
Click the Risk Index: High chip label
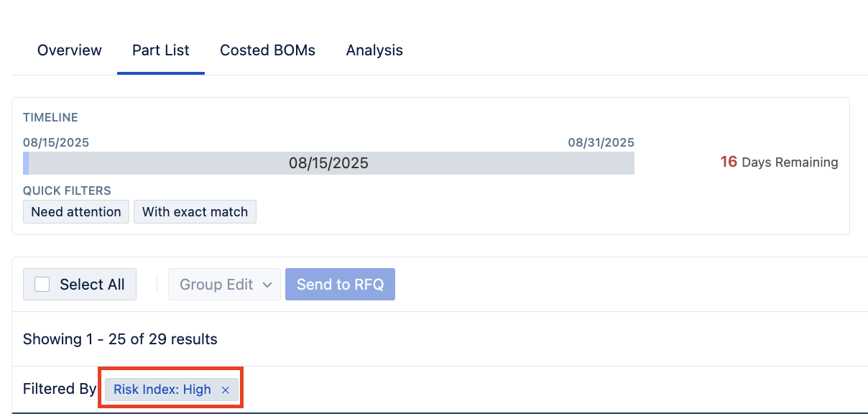coord(162,390)
